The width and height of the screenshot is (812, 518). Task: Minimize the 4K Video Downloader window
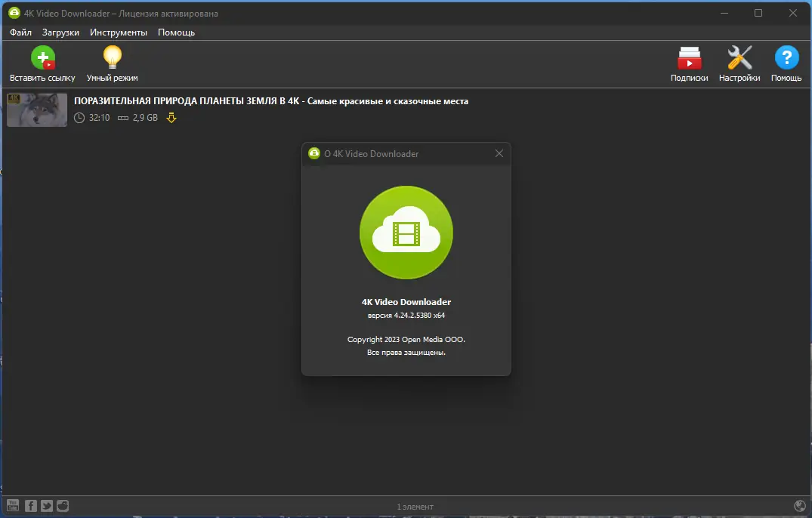pos(724,13)
